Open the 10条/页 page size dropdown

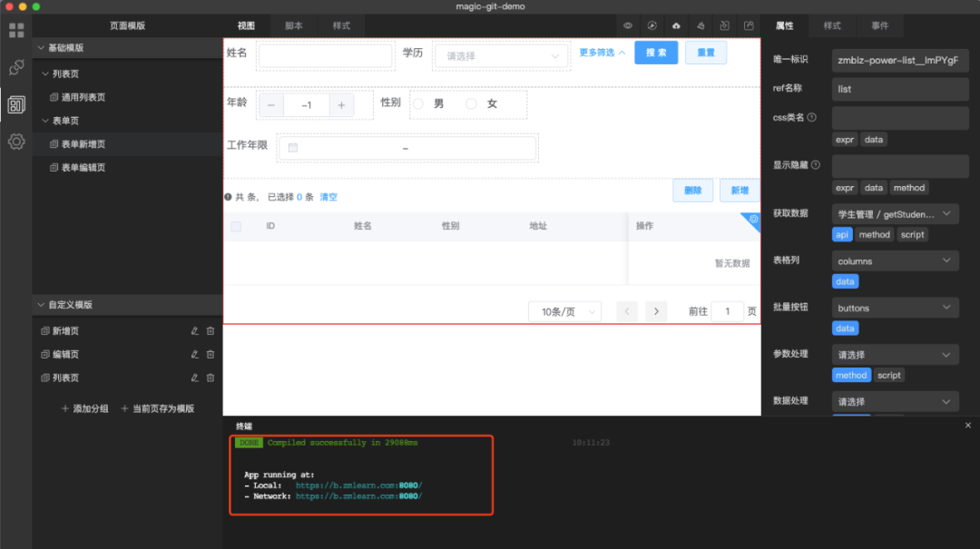coord(565,311)
